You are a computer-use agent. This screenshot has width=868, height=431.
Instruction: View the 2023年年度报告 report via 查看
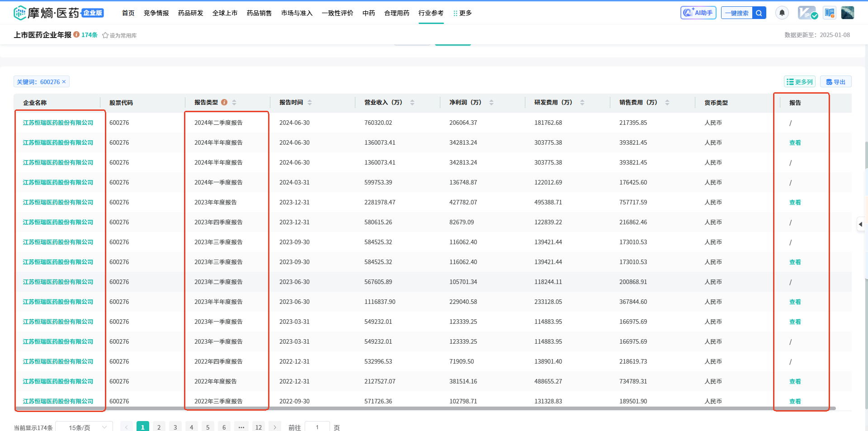(x=795, y=202)
